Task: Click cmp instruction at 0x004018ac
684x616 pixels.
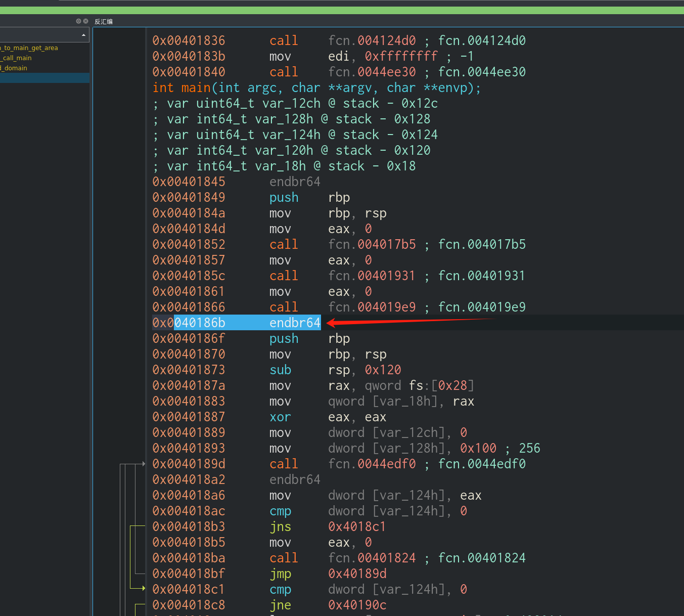Action: (281, 511)
